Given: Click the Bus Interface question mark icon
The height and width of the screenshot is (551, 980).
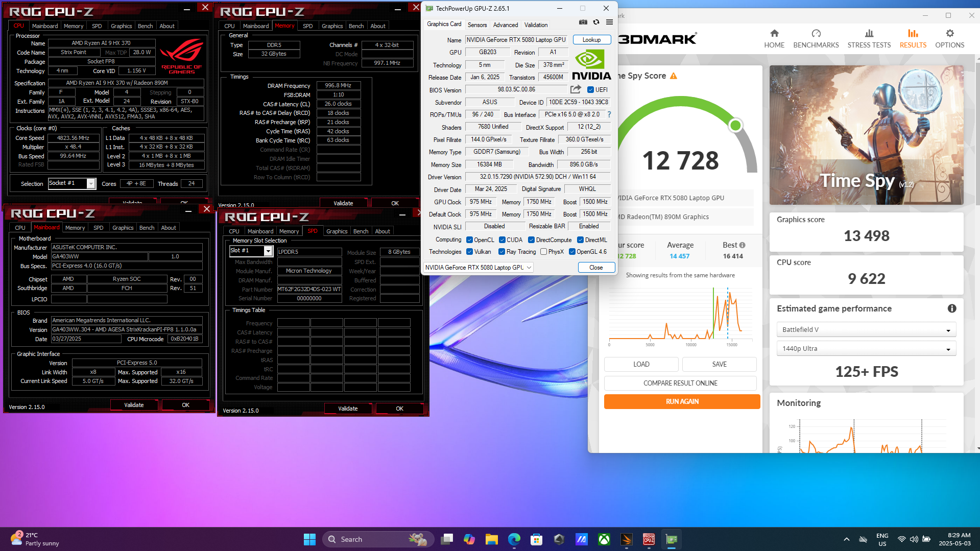Looking at the screenshot, I should [x=609, y=114].
